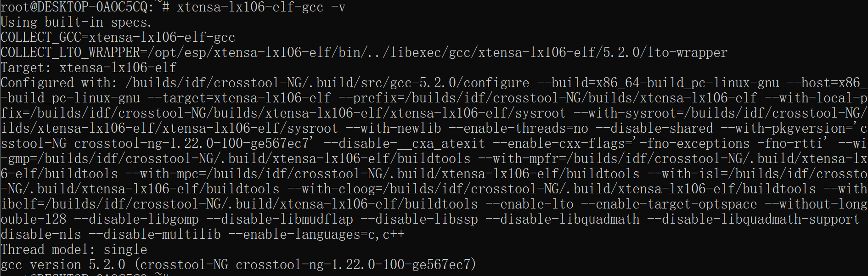Click the 'Configured with:' label

[x=59, y=83]
